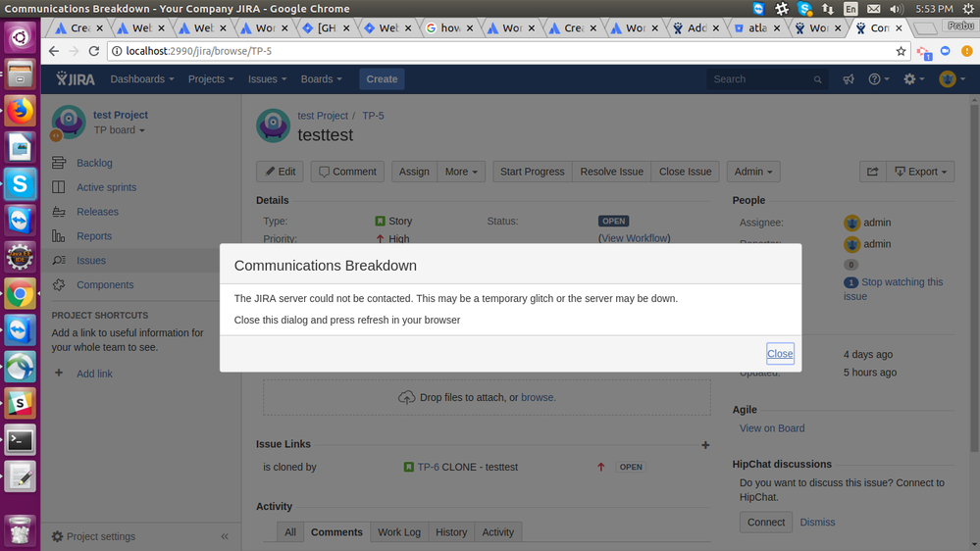Select Issues in sidebar
Screen dimensions: 980x551
click(91, 261)
